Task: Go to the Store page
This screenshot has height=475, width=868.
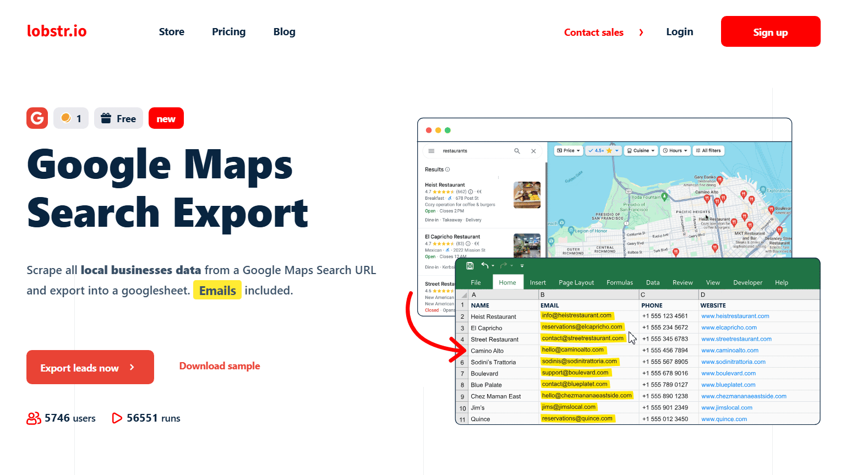Action: (x=172, y=32)
